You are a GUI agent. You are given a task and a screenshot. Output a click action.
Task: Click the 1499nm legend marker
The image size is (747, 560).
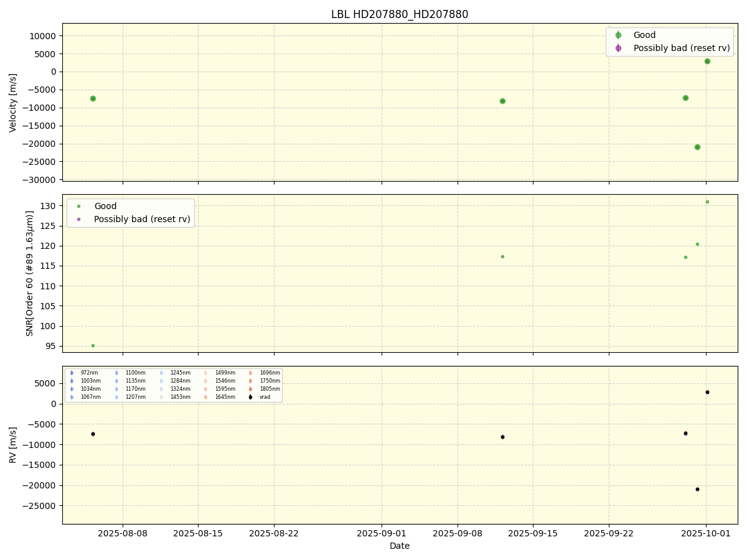click(206, 373)
